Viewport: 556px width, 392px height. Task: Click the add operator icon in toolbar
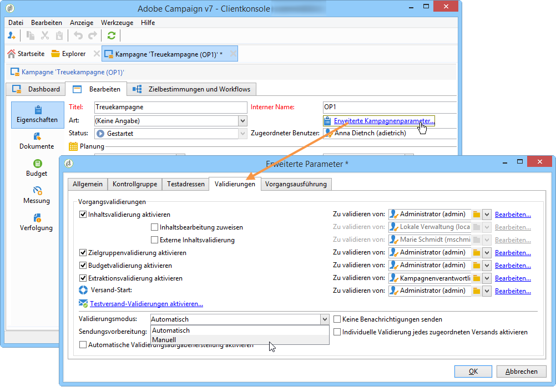[x=11, y=35]
